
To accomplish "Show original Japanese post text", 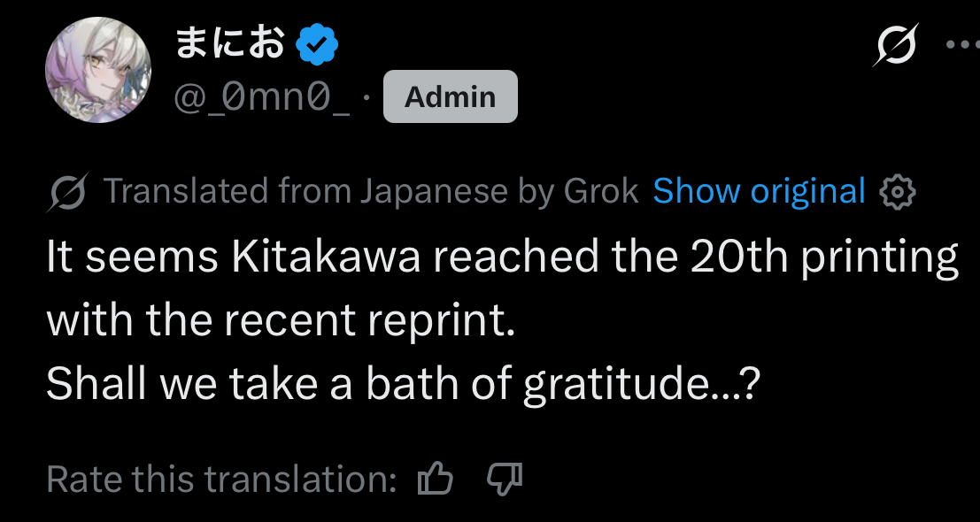I will [759, 191].
